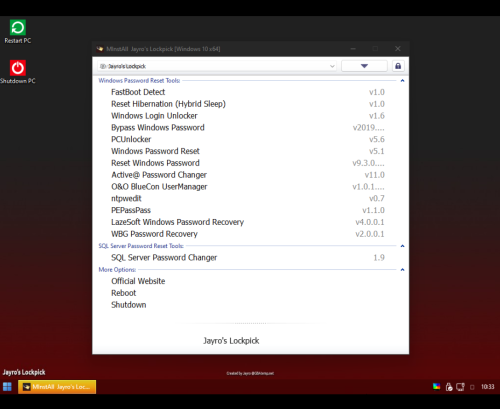Select Windows Login Unlocker entry
The width and height of the screenshot is (500, 409).
pos(248,116)
